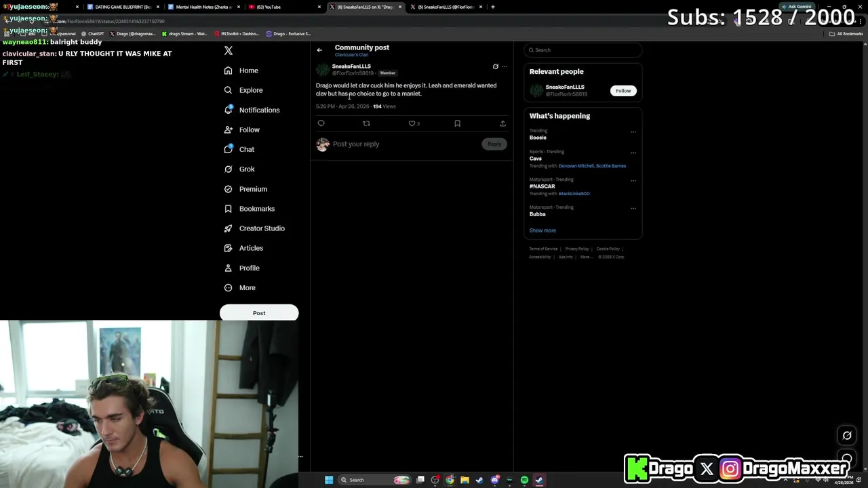Open the ChatGPT bookmark
Image resolution: width=868 pixels, height=488 pixels.
[93, 34]
